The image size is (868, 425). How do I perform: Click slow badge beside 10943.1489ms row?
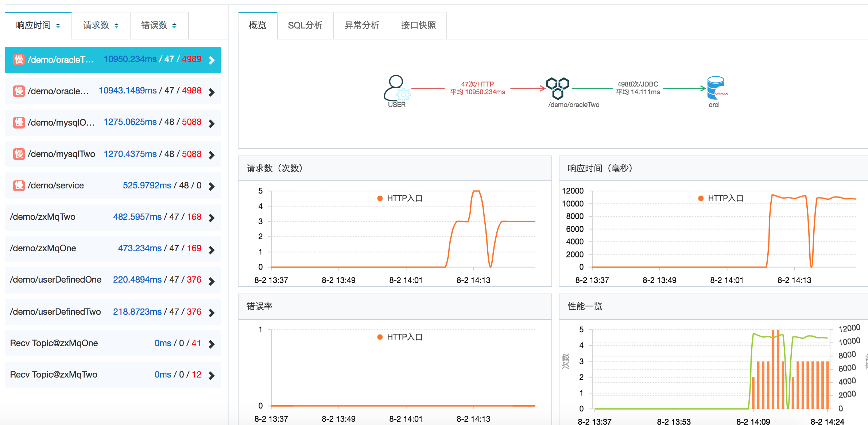(19, 91)
